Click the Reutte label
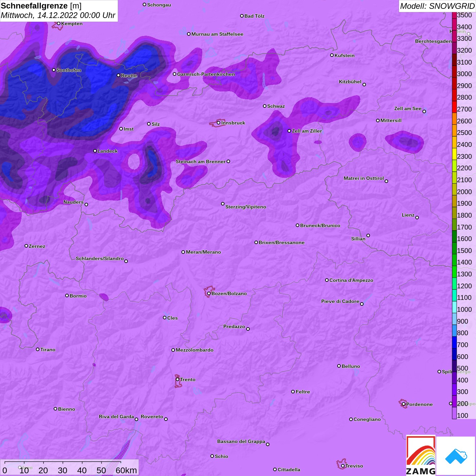This screenshot has width=476, height=476. tap(129, 75)
